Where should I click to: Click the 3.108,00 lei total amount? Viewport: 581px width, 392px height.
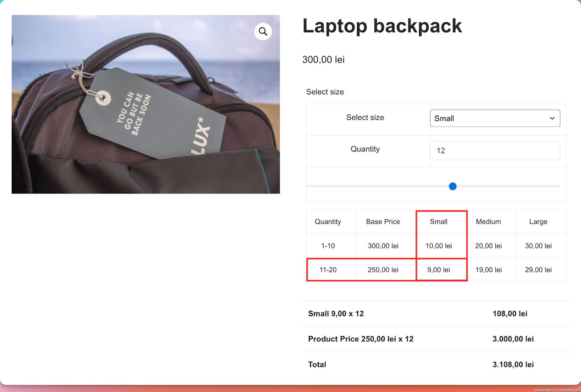(x=513, y=364)
